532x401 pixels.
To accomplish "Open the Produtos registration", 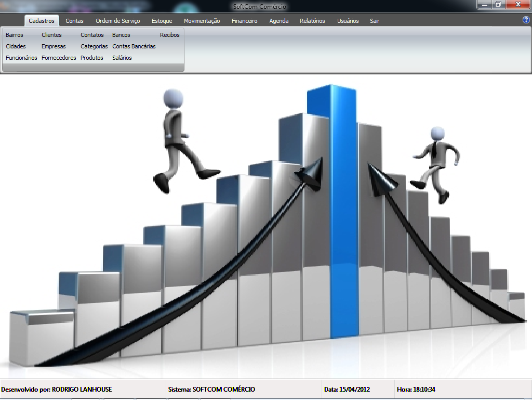I will [x=92, y=58].
